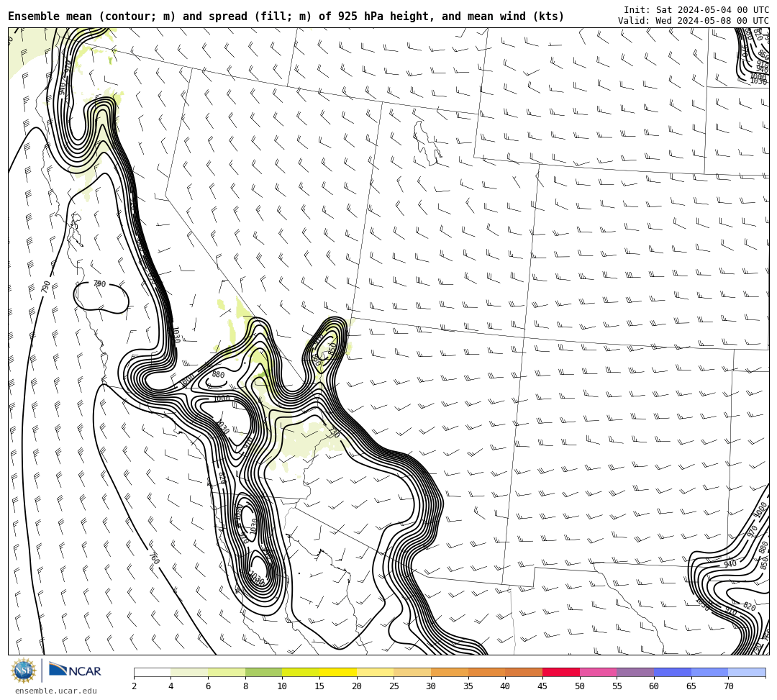This screenshot has height=700, width=777.
Task: Click the color bar tick label 60
Action: pos(653,686)
